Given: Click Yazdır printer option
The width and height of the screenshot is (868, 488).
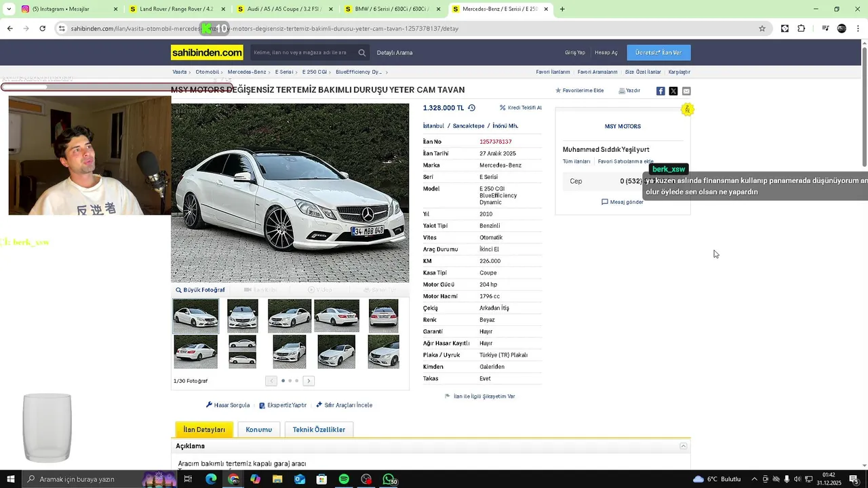Looking at the screenshot, I should 629,91.
